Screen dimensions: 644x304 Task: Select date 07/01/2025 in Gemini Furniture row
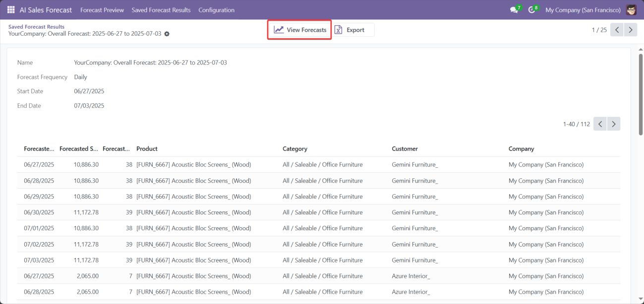(39, 228)
